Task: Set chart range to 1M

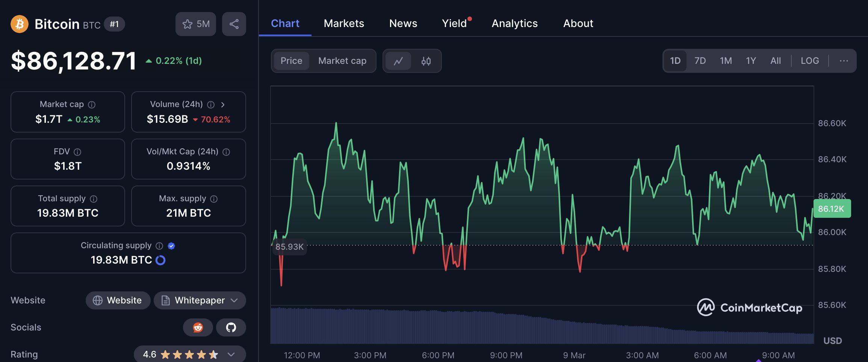Action: (x=726, y=61)
